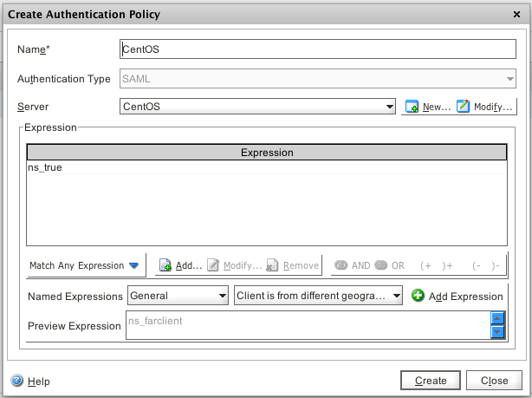Click the Modify server pencil icon
This screenshot has height=398, width=532.
[464, 107]
